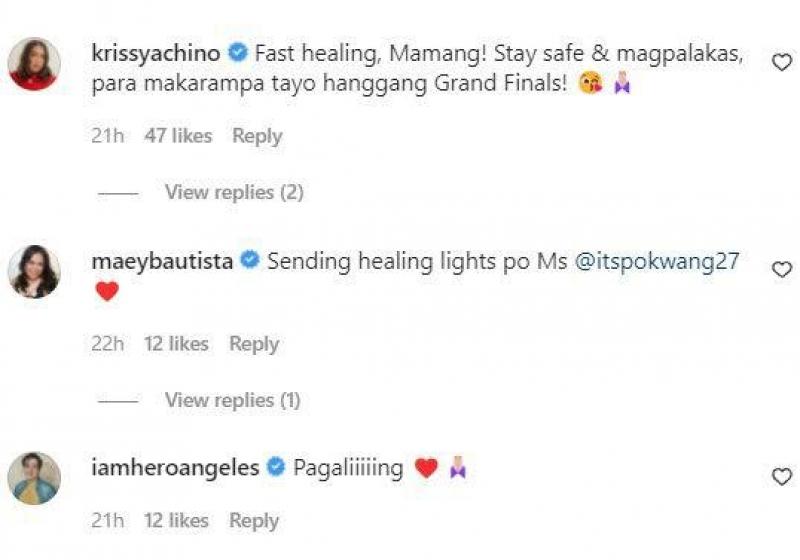Reply to iamheroangeles's Pagaliiiiiing comment
The width and height of the screenshot is (800, 560).
point(254,520)
